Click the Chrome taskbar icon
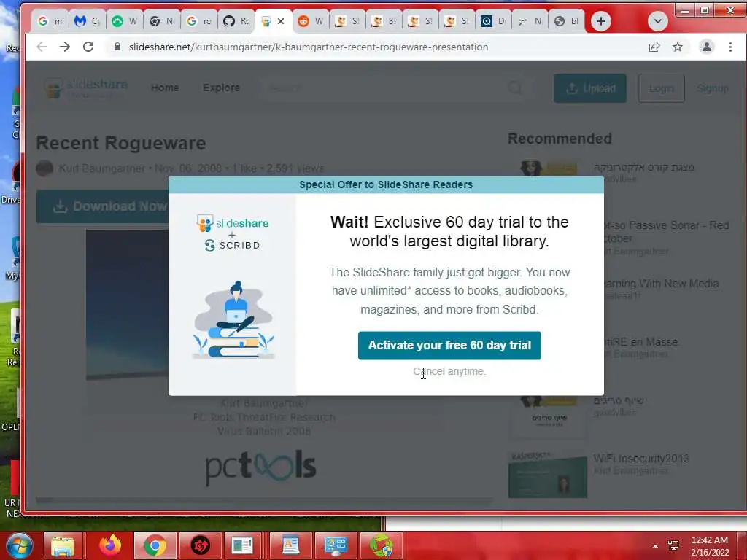This screenshot has height=560, width=747. pyautogui.click(x=155, y=545)
